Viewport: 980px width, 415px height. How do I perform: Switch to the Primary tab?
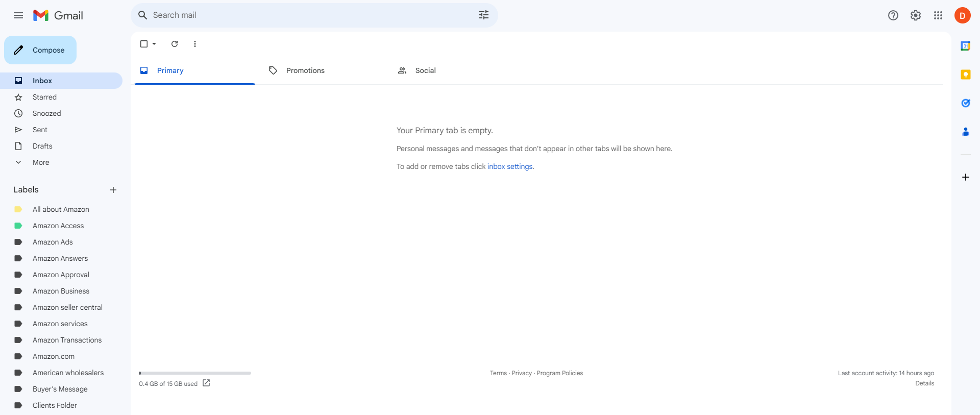pyautogui.click(x=194, y=70)
